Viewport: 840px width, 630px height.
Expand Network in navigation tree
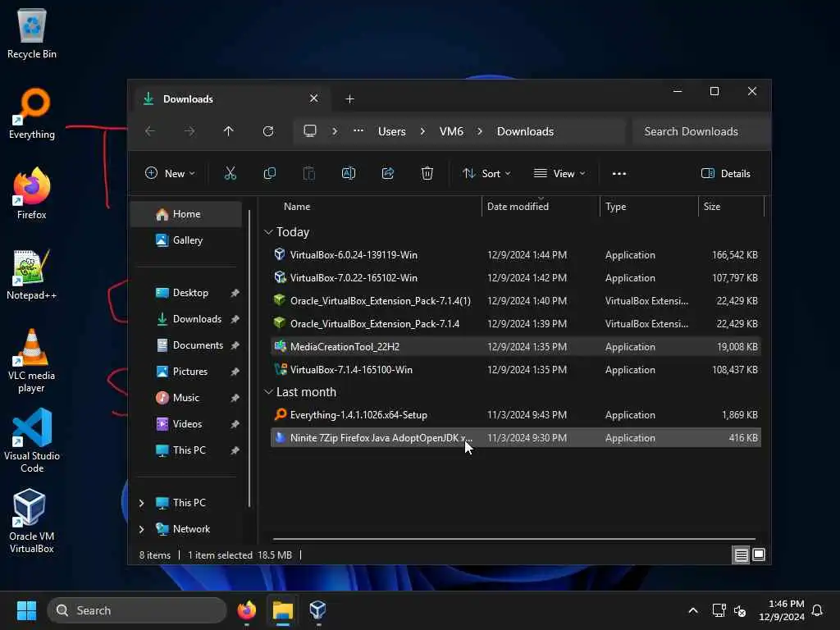pyautogui.click(x=141, y=529)
